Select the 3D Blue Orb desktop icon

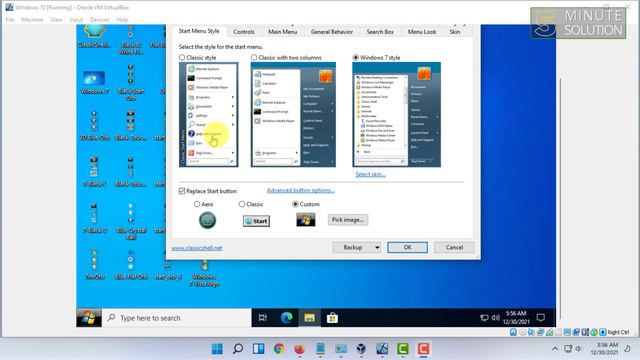pos(94,126)
